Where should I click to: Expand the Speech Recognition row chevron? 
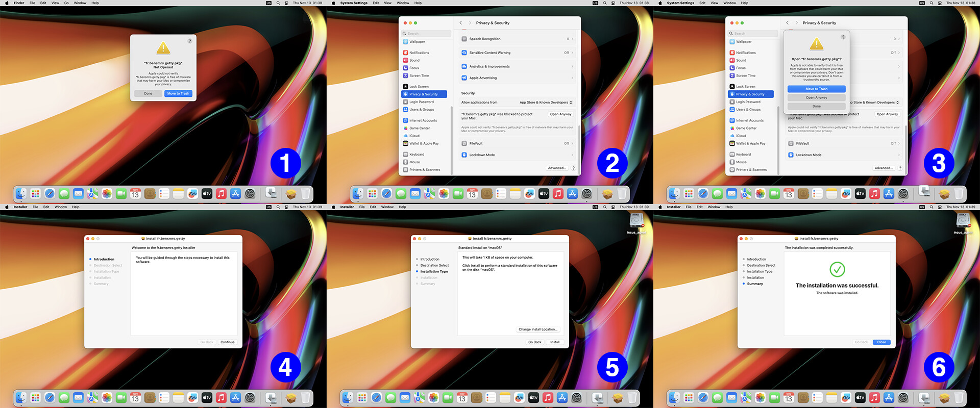coord(572,39)
